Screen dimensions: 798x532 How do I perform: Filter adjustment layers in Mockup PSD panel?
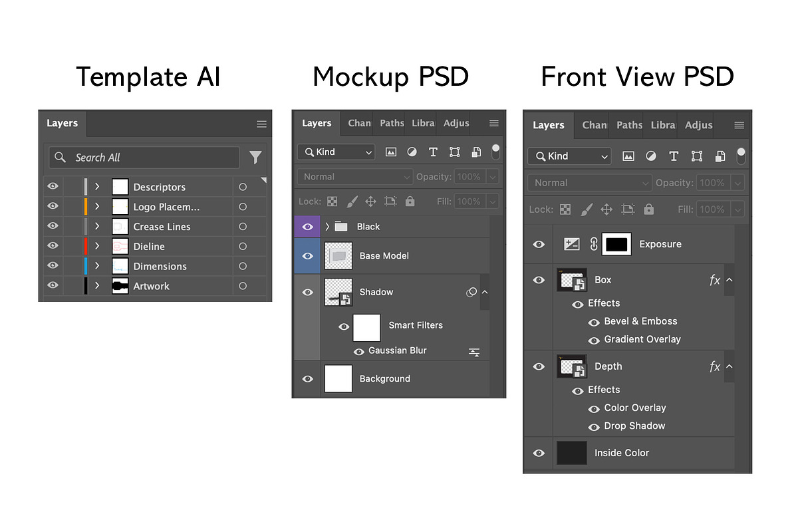click(x=412, y=152)
